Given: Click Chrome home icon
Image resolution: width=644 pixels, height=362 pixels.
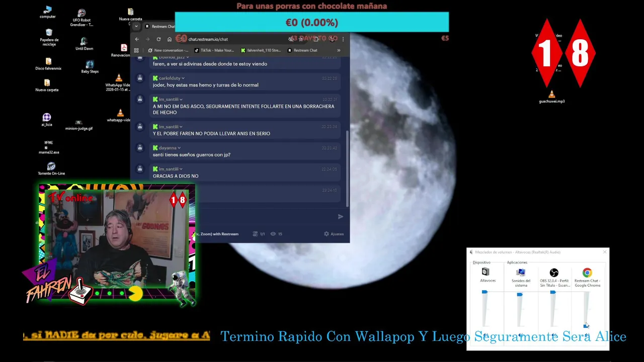Looking at the screenshot, I should click(170, 39).
